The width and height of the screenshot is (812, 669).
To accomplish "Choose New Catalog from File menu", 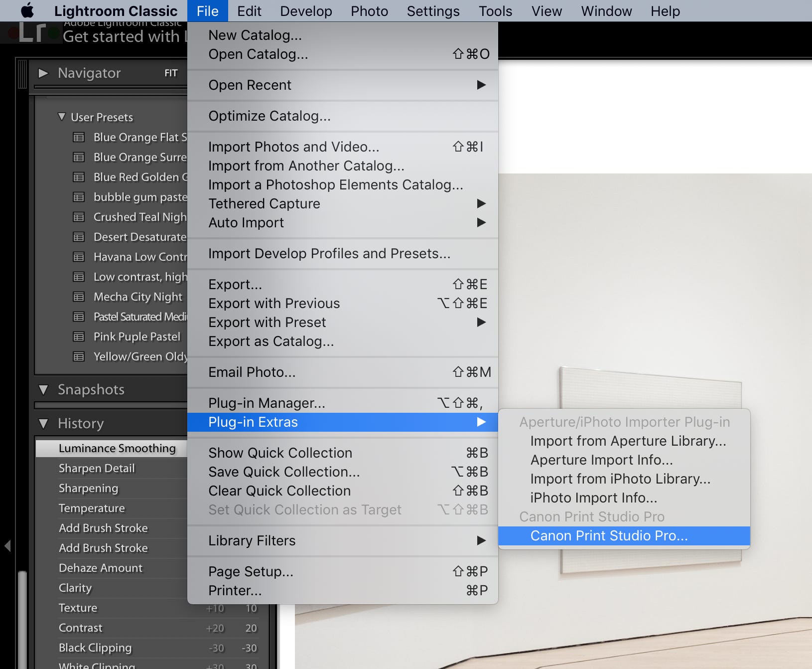I will coord(343,35).
